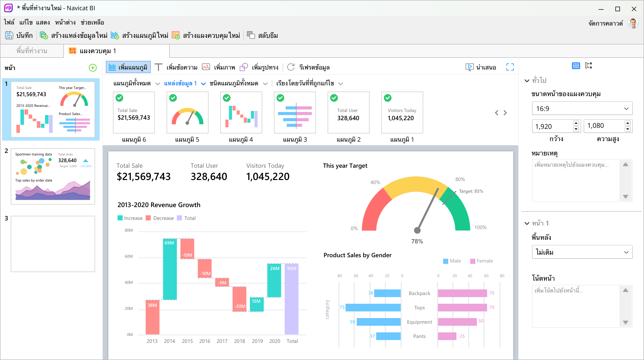644x360 pixels.
Task: Toggle the checkmark on the gauge chart แผนภูมิ 5
Action: pos(173,98)
